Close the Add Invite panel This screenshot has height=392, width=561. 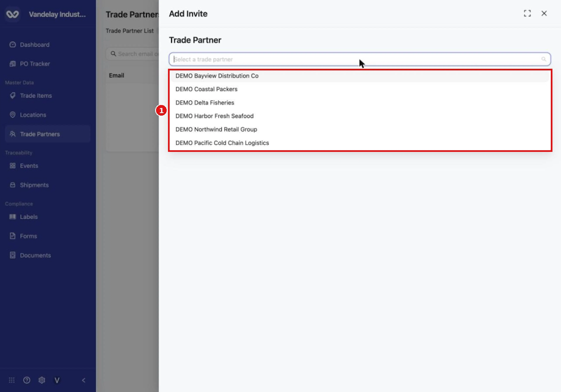(544, 13)
